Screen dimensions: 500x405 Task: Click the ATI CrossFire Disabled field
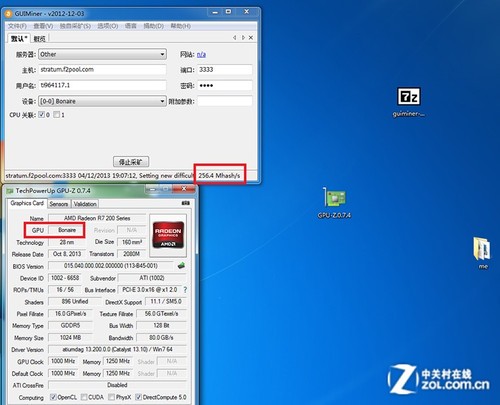pos(117,385)
